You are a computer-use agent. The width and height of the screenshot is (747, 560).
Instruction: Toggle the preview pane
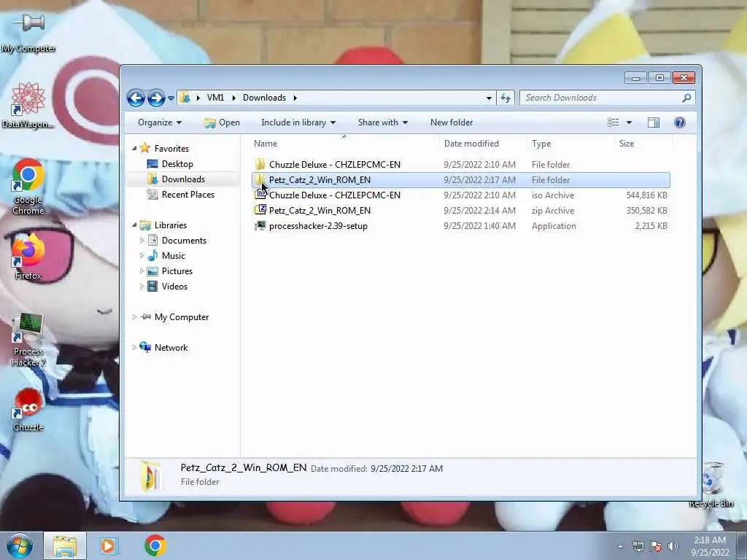[x=653, y=122]
